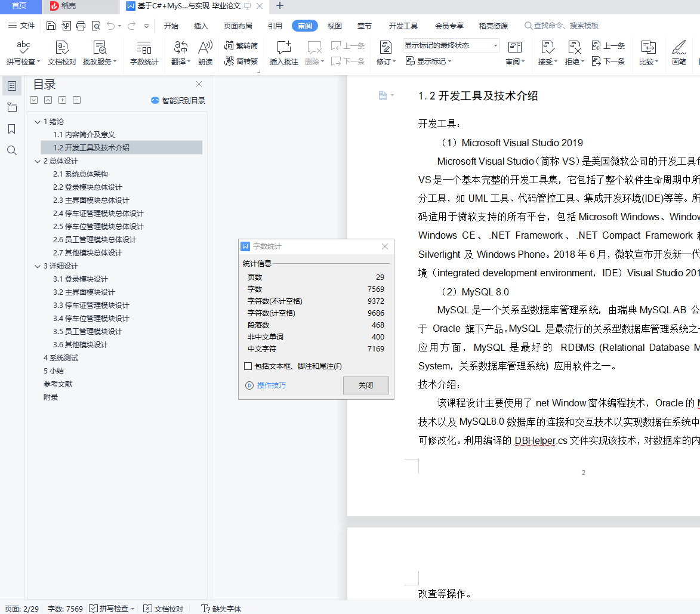Click the Save icon in quick toolbar

pos(51,26)
